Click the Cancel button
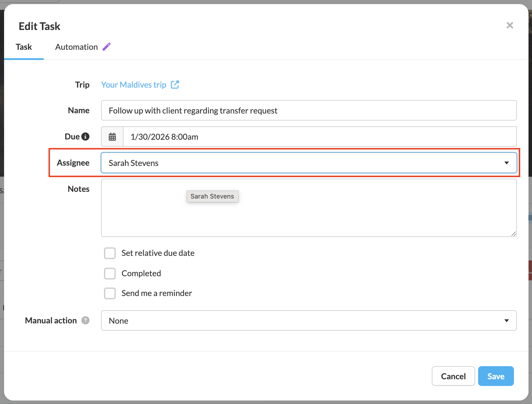Screen dimensions: 532x404 point(453,376)
